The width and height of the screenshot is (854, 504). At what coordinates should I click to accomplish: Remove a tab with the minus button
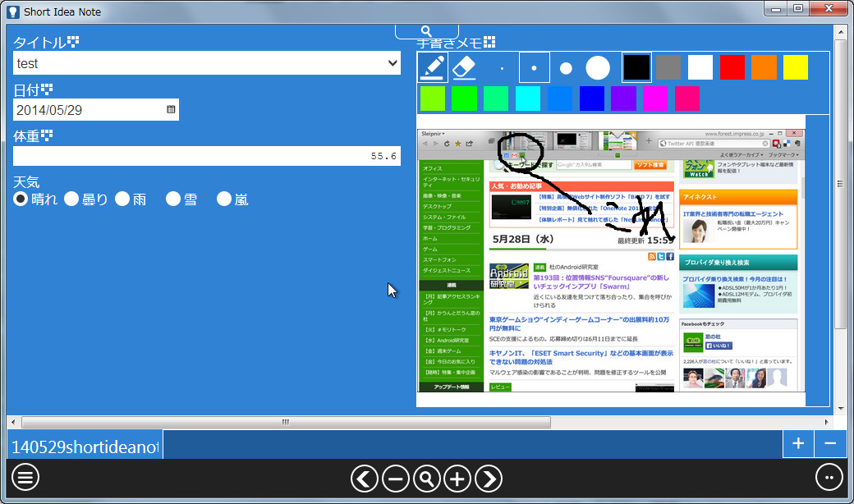830,443
